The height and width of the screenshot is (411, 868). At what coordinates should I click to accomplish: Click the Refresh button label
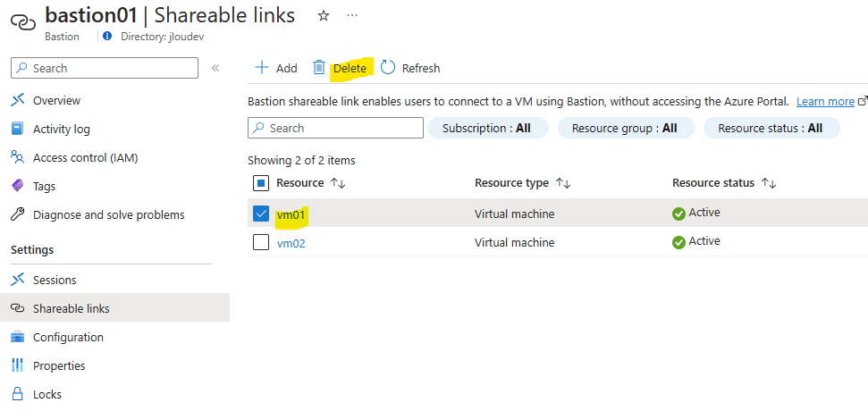click(421, 69)
